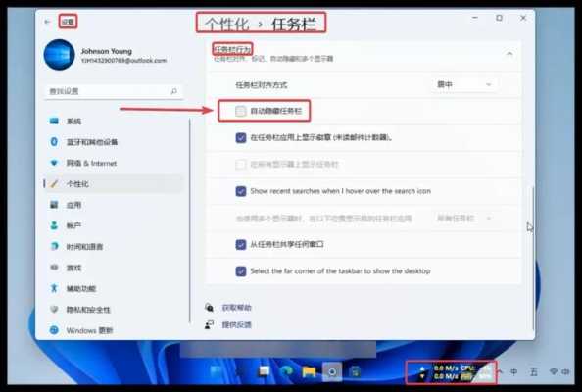Image resolution: width=582 pixels, height=392 pixels.
Task: Click the Settings gear taskbar icon
Action: pyautogui.click(x=332, y=371)
